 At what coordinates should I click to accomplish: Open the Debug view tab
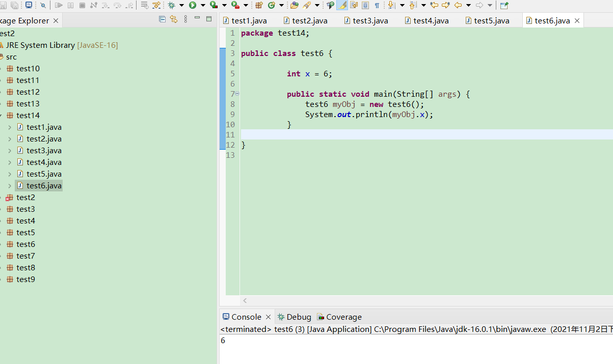tap(294, 317)
